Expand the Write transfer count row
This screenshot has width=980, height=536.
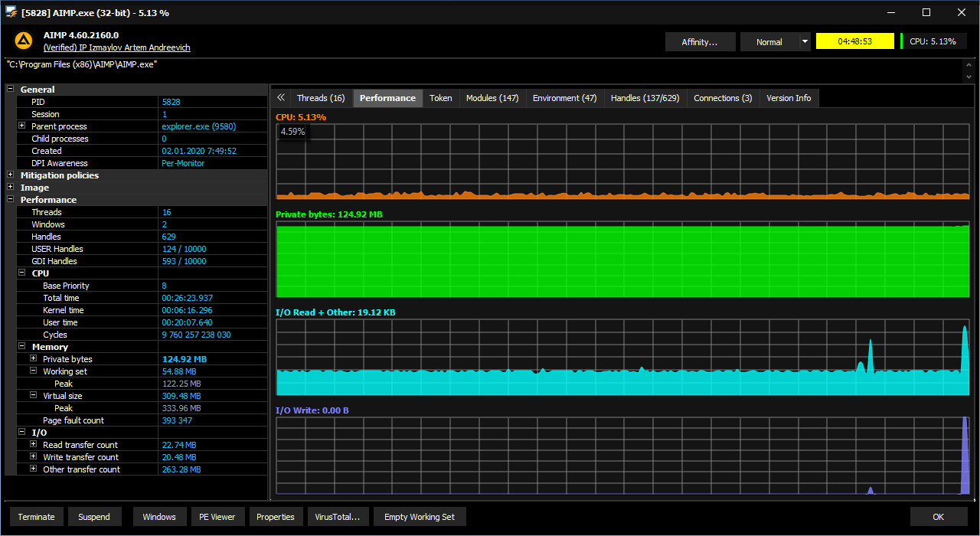coord(34,456)
